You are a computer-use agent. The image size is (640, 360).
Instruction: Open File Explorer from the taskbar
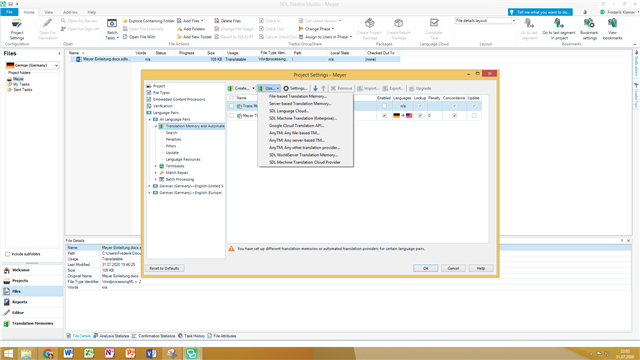click(27, 353)
